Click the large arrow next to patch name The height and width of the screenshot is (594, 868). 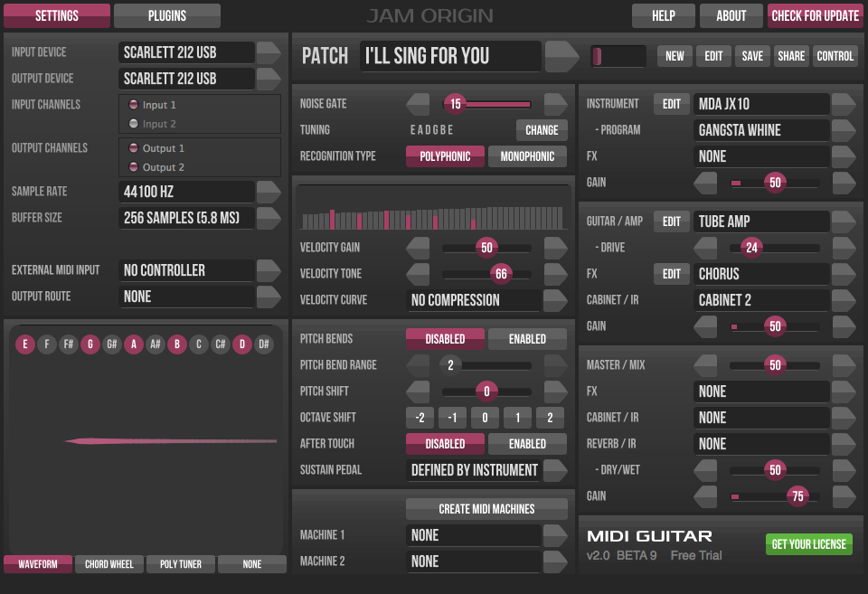(x=561, y=56)
